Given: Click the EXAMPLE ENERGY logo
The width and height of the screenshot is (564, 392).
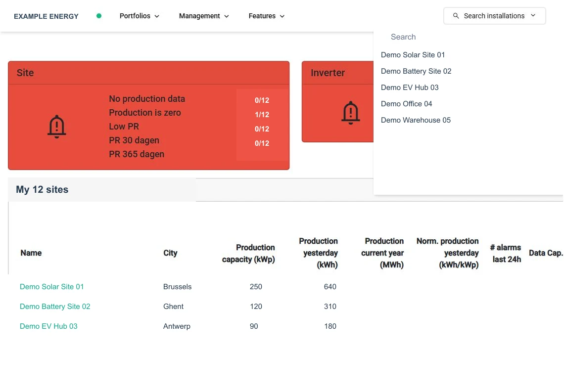Looking at the screenshot, I should click(x=46, y=16).
